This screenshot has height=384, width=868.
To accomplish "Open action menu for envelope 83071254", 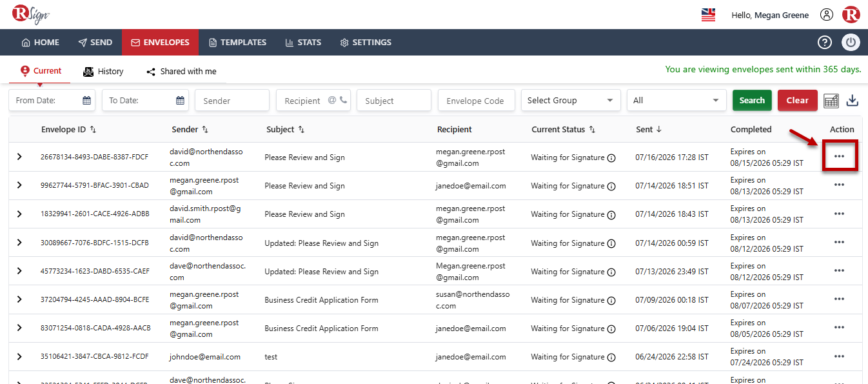I will 839,327.
